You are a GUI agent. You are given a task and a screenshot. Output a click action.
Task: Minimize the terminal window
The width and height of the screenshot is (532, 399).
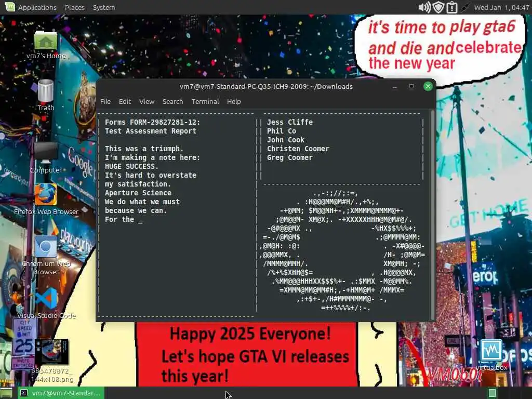pyautogui.click(x=395, y=87)
